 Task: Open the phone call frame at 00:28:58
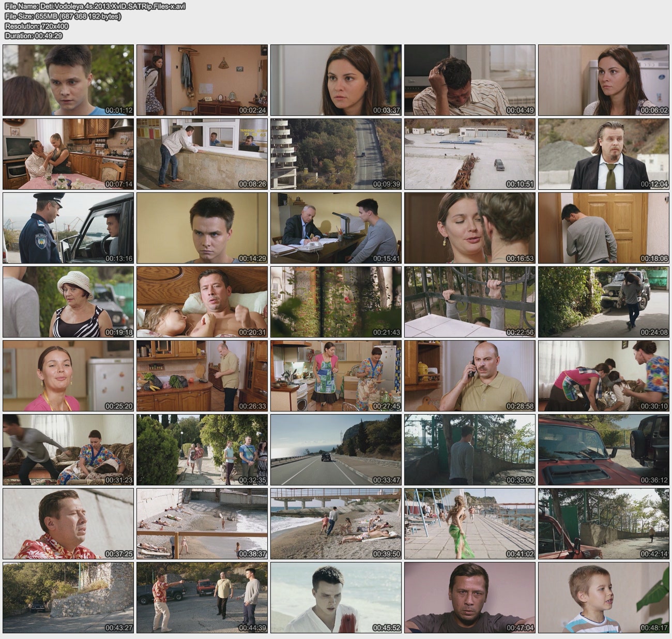point(469,376)
